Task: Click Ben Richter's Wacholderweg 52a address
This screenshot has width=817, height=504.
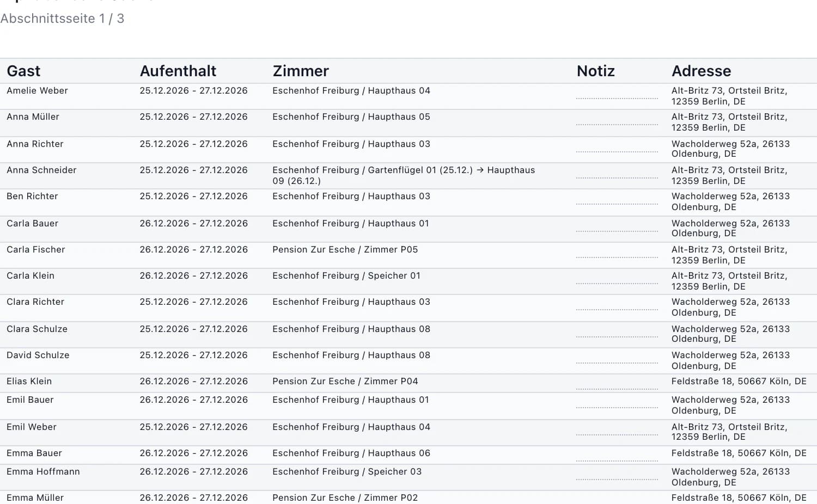Action: [x=730, y=202]
